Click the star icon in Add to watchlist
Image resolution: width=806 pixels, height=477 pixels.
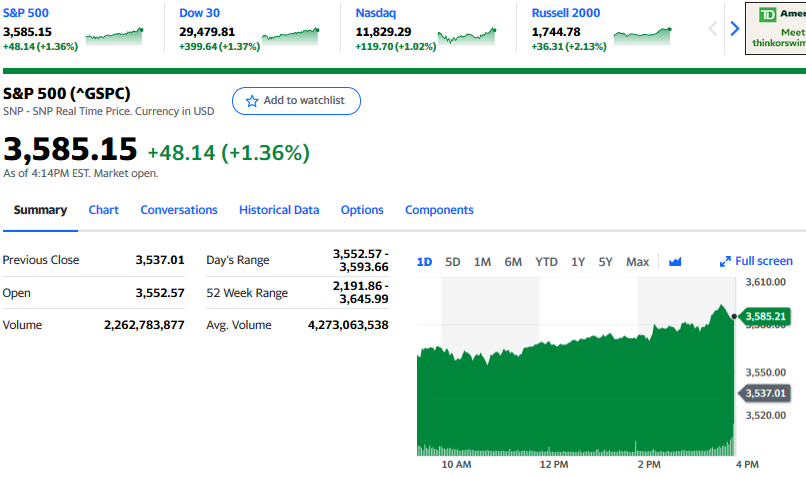pyautogui.click(x=252, y=101)
